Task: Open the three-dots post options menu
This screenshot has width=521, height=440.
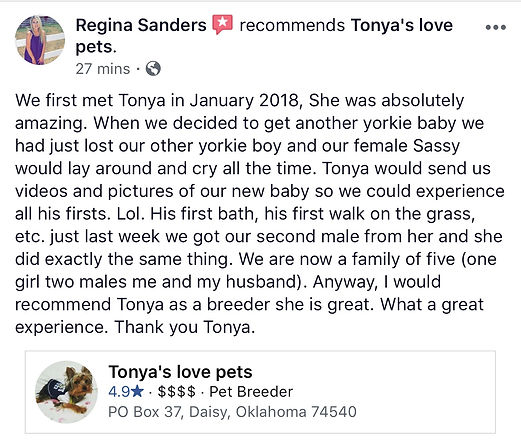Action: [496, 27]
